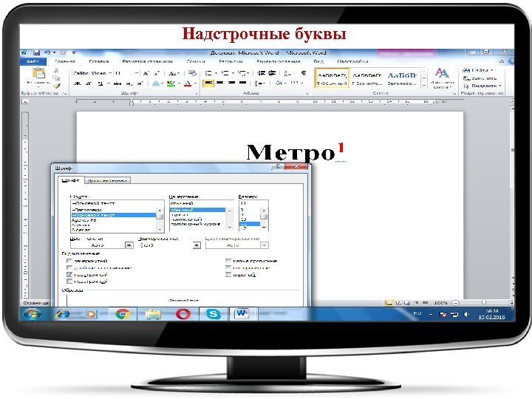The image size is (532, 399).
Task: Click the zoom slider in status bar
Action: [x=484, y=302]
